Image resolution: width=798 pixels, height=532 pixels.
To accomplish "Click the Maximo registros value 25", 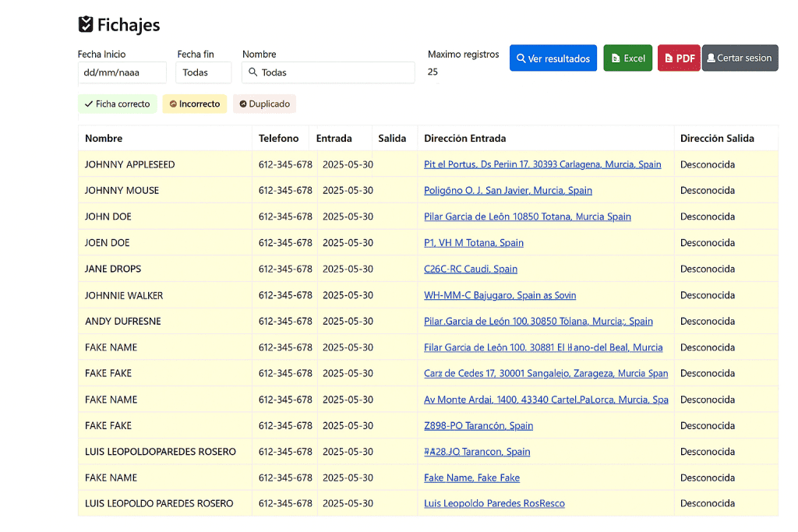I will (x=433, y=72).
